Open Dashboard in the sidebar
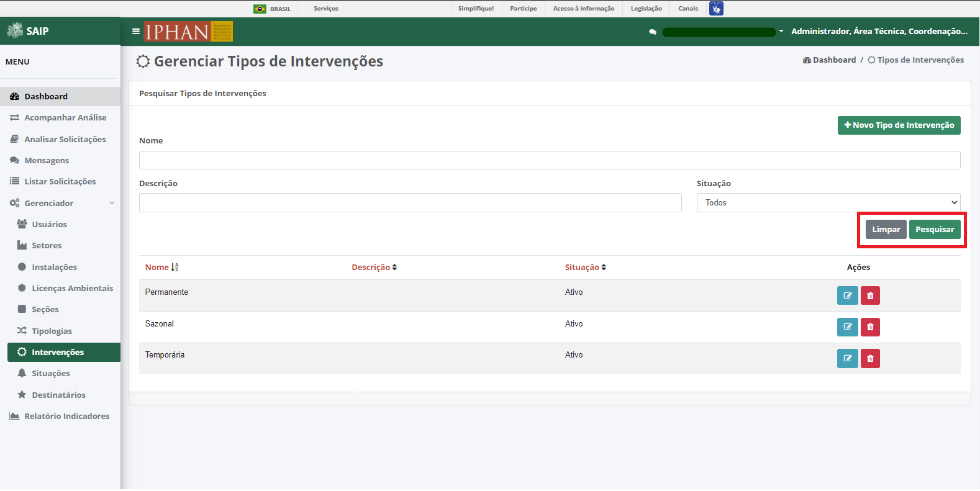Viewport: 980px width, 491px height. click(60, 96)
